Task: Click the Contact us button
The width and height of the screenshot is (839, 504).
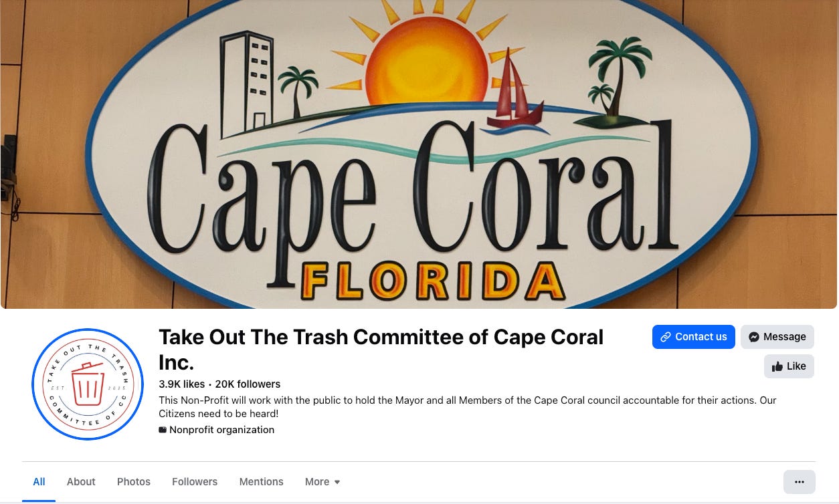Action: (x=694, y=337)
